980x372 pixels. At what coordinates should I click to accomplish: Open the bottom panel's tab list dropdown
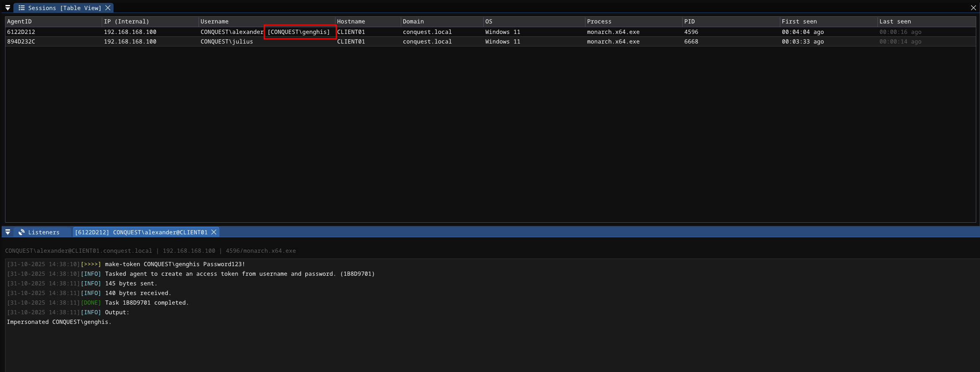8,232
